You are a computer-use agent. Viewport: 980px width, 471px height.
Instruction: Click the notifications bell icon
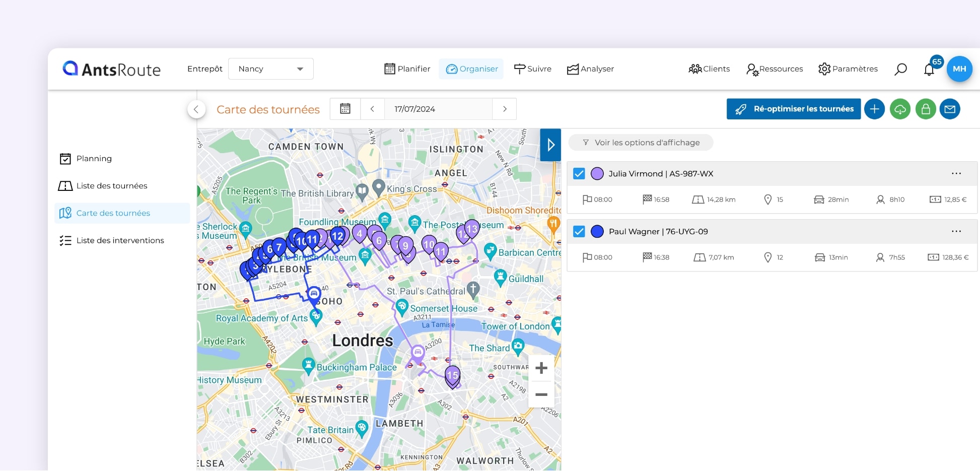click(x=929, y=70)
